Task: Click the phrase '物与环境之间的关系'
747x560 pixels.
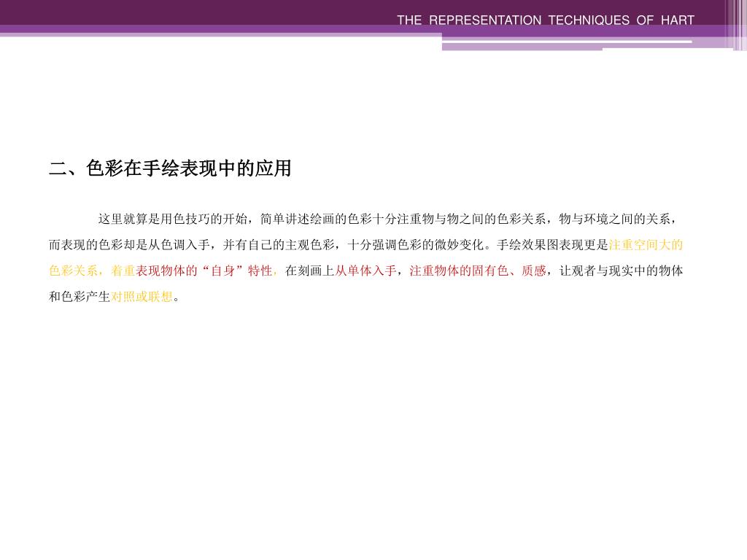Action: point(614,219)
